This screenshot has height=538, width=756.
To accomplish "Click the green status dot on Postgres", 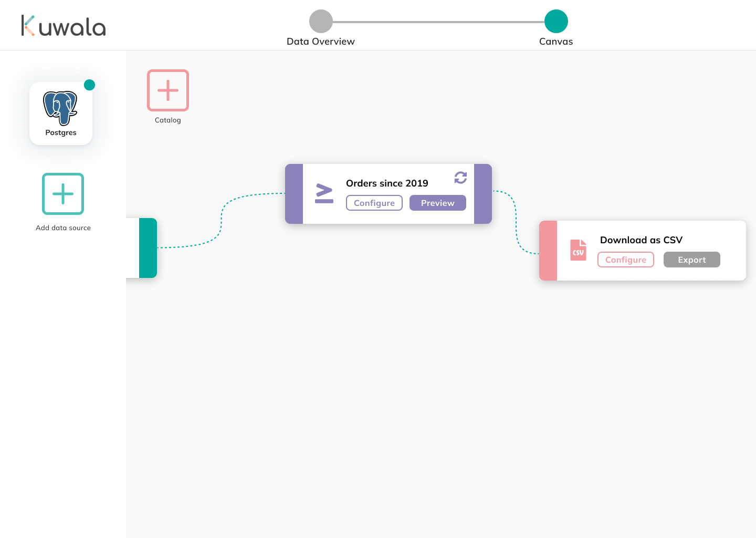I will coord(90,85).
